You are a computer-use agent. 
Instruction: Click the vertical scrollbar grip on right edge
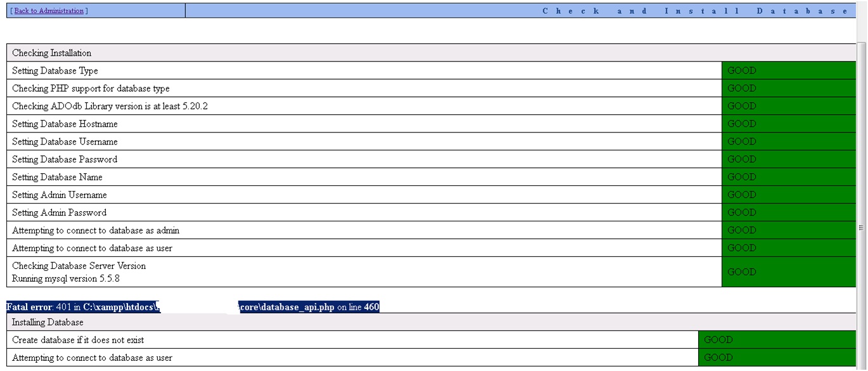(861, 228)
